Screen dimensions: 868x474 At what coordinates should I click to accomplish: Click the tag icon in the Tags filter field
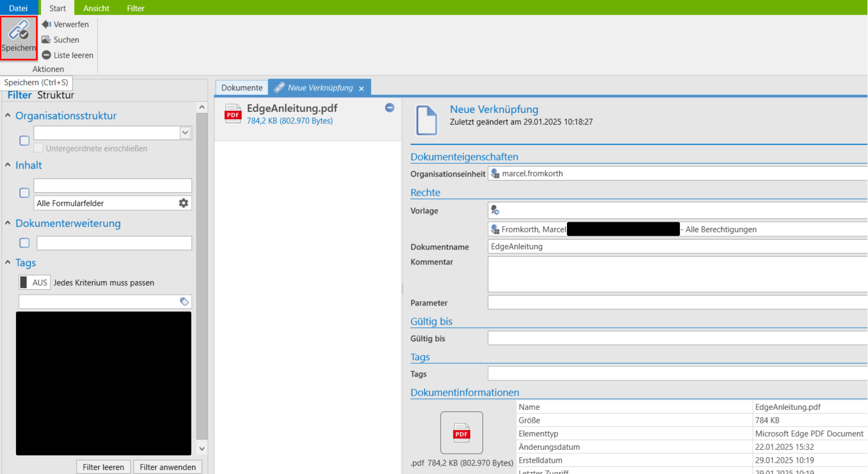coord(184,302)
